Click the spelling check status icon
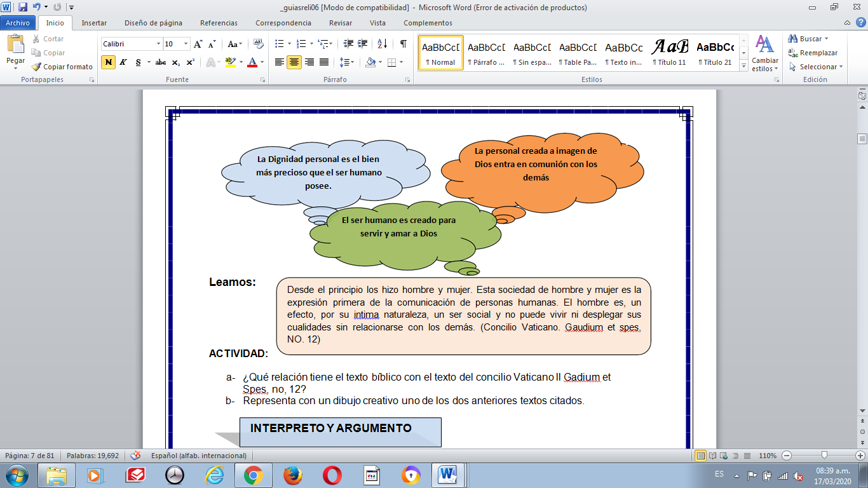This screenshot has width=868, height=488. [135, 456]
